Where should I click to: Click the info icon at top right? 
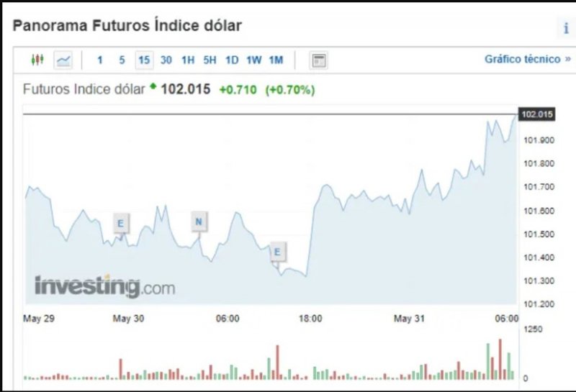(x=565, y=29)
